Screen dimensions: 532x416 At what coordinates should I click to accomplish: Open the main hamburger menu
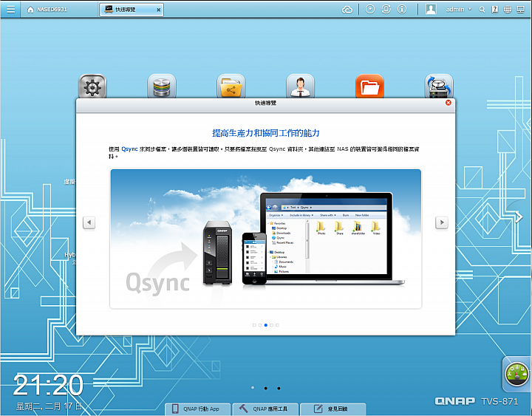coord(11,9)
